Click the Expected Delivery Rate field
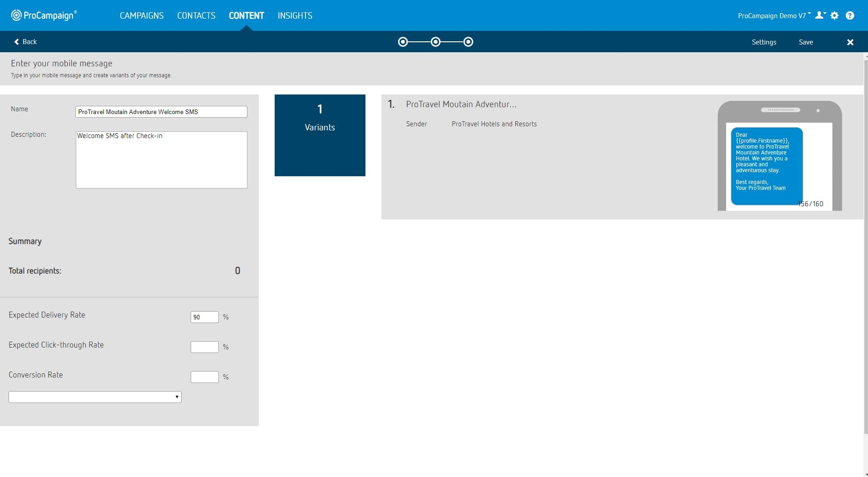Image resolution: width=868 pixels, height=477 pixels. [204, 317]
